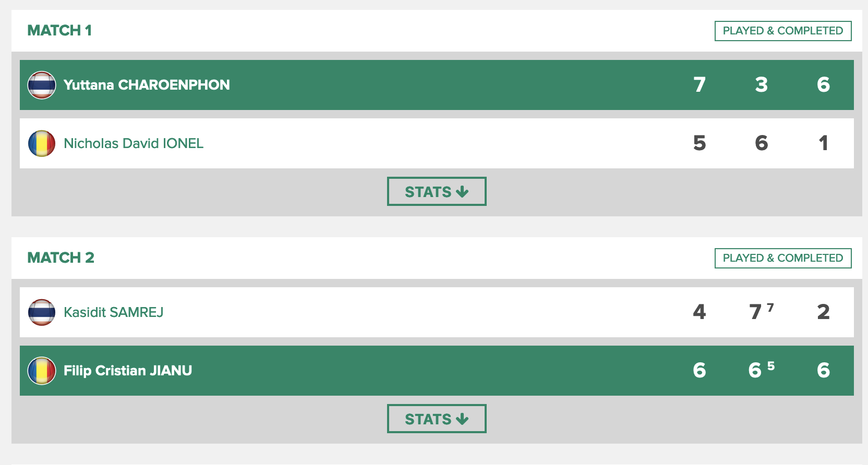868x465 pixels.
Task: Click Thailand flag beside Kasidit Samrej
Action: point(42,312)
